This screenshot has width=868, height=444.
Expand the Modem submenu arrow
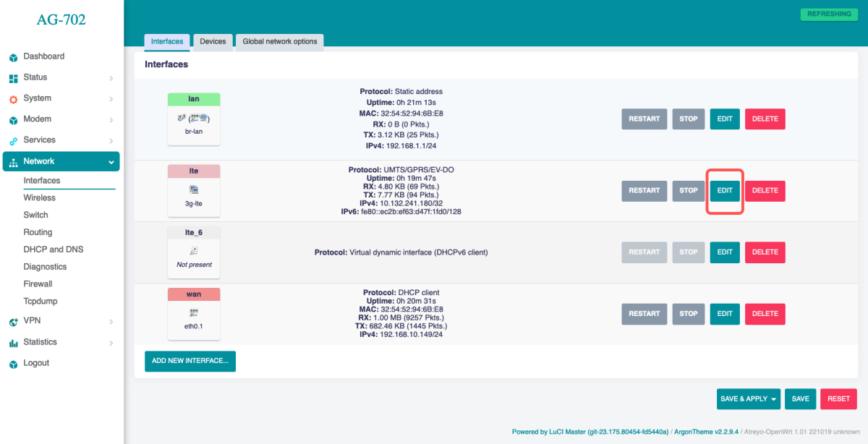[x=111, y=120]
